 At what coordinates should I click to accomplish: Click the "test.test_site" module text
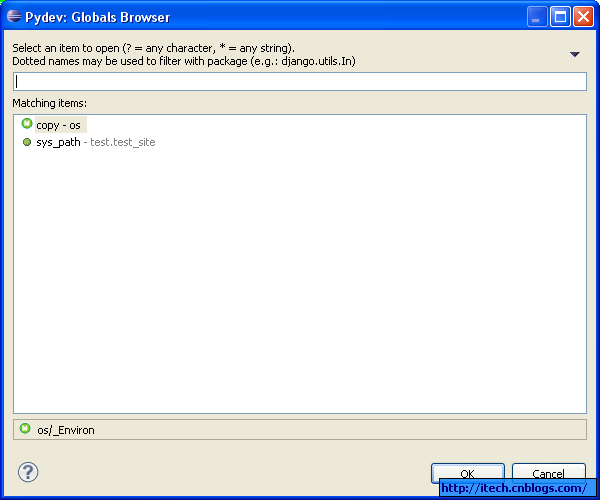point(123,142)
